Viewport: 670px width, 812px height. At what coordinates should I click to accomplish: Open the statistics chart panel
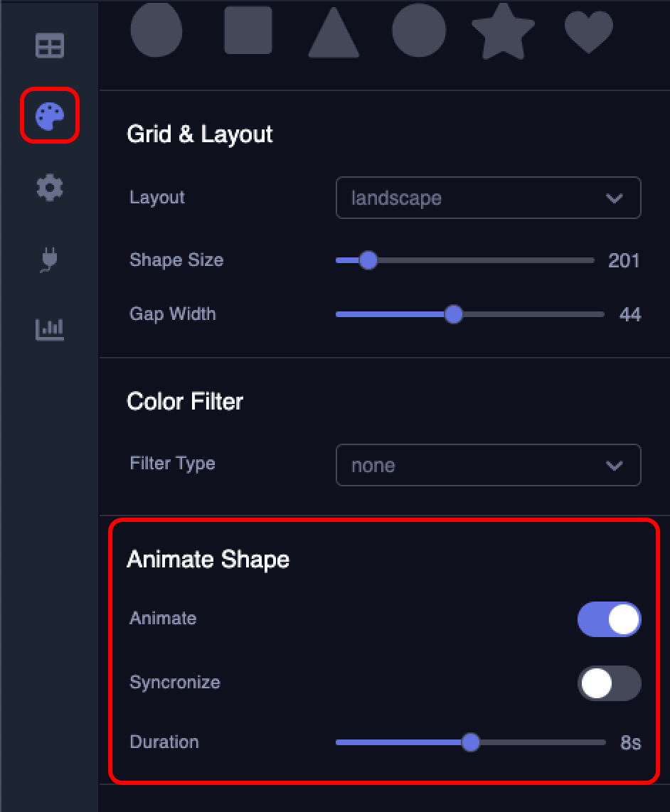pos(48,329)
